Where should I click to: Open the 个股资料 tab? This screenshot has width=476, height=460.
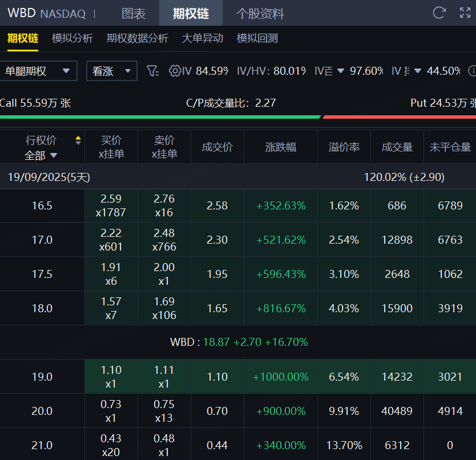(x=260, y=13)
